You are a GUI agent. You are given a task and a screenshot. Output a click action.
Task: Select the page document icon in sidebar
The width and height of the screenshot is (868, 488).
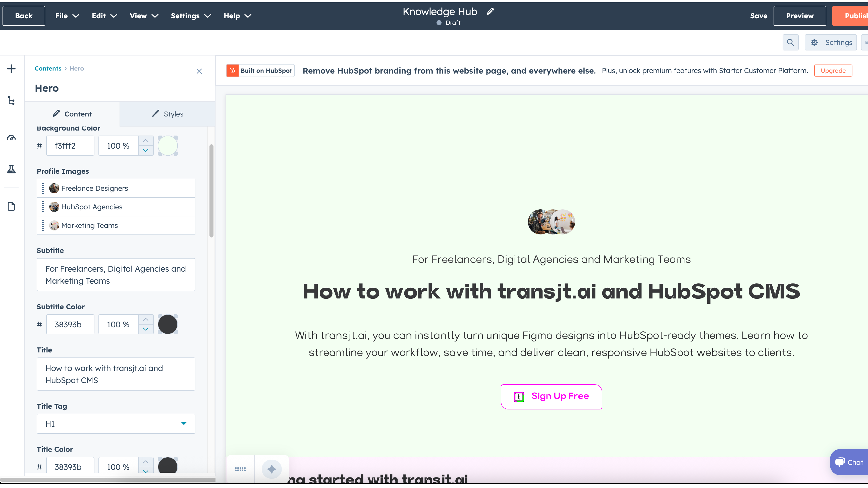tap(11, 206)
